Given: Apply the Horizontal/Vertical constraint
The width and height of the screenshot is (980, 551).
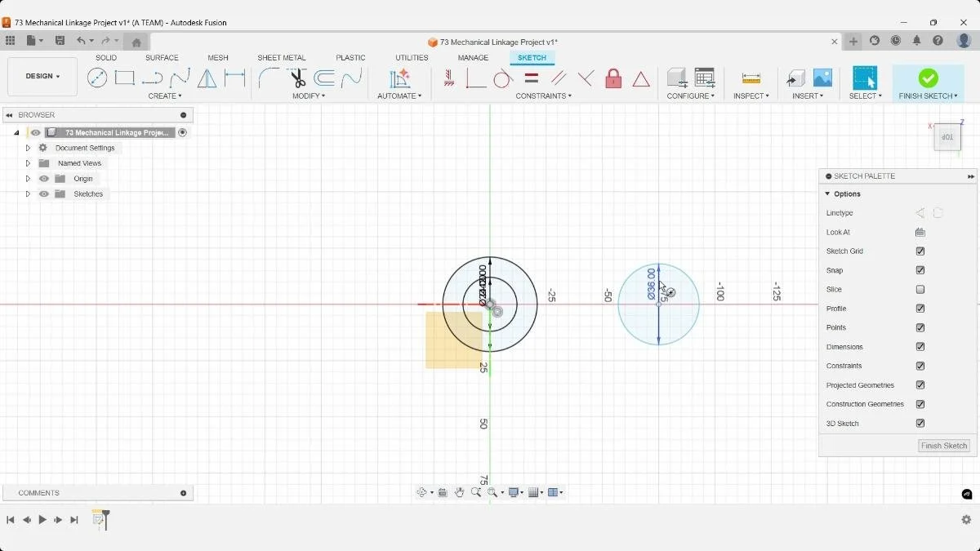Looking at the screenshot, I should 449,78.
